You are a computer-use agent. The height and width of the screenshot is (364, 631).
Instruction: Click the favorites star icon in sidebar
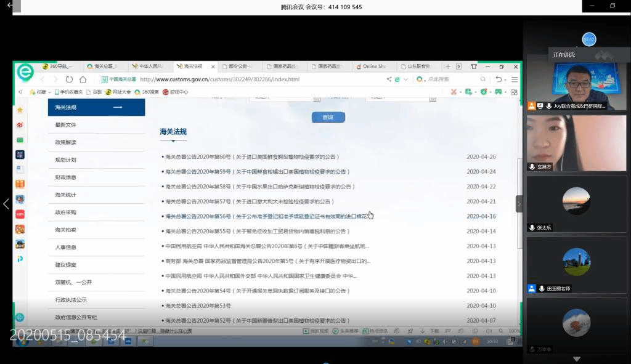tap(20, 110)
